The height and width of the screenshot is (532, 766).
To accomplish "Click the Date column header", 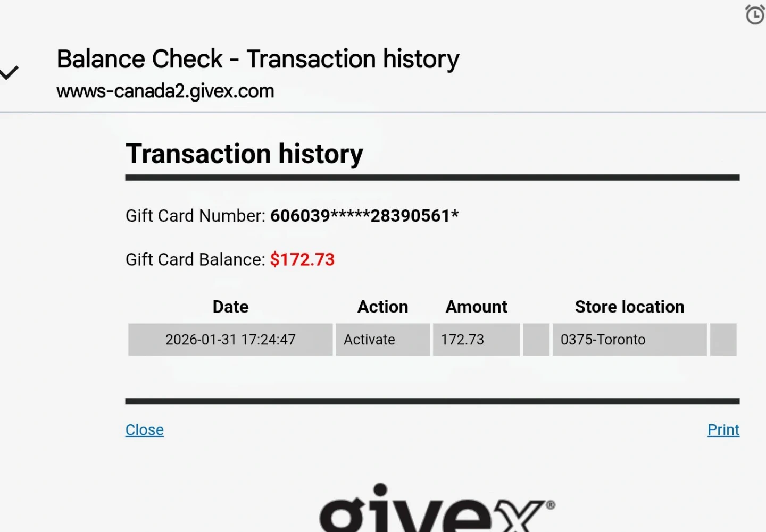I will click(230, 307).
